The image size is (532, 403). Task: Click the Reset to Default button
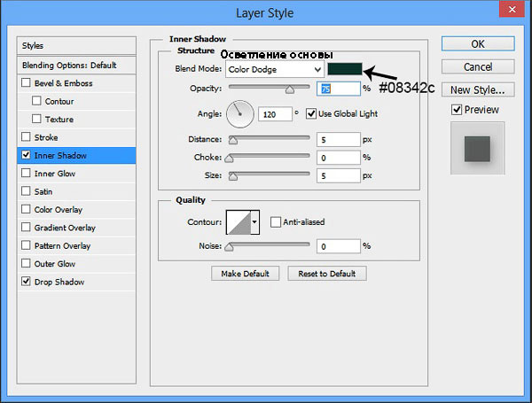click(332, 274)
